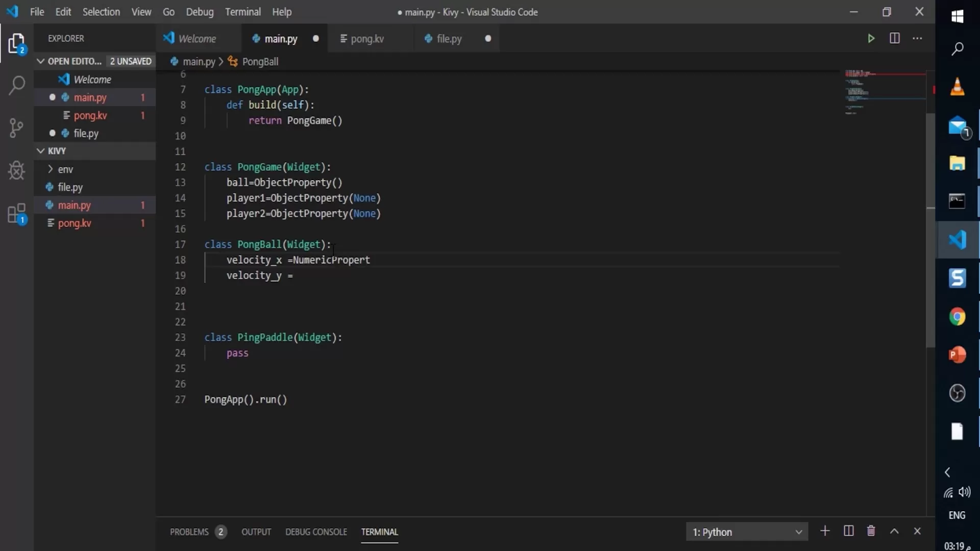Screen dimensions: 980x551
Task: Open the Search view in activity bar
Action: click(16, 85)
